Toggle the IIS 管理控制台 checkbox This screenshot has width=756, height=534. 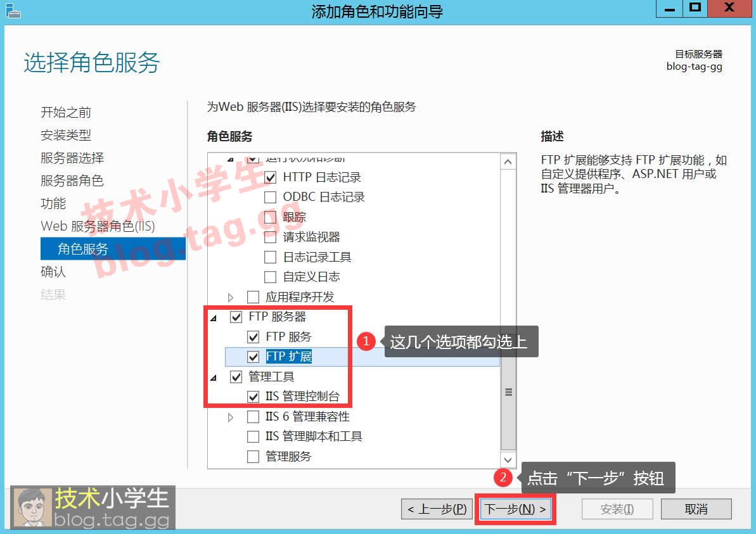tap(253, 397)
